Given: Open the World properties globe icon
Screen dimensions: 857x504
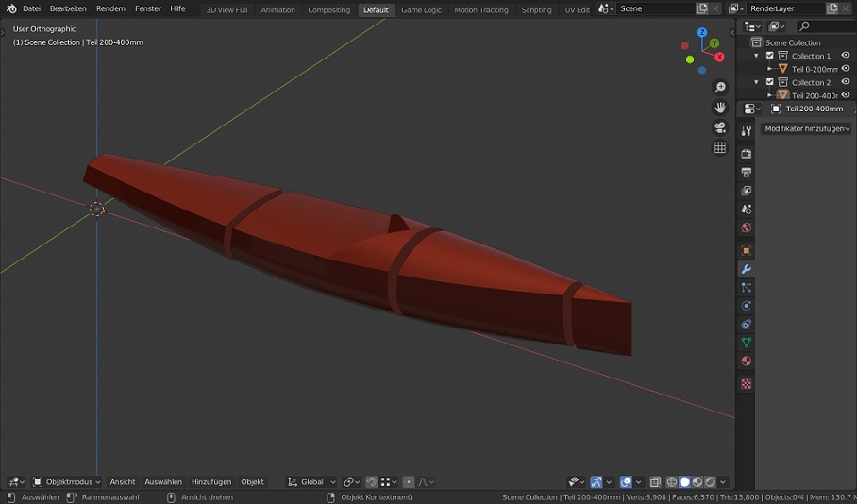Looking at the screenshot, I should click(x=746, y=227).
